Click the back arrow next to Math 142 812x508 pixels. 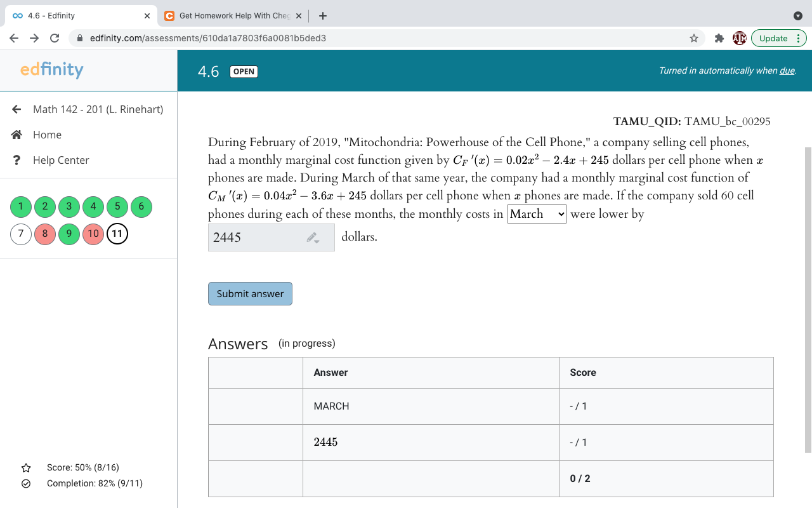coord(16,109)
